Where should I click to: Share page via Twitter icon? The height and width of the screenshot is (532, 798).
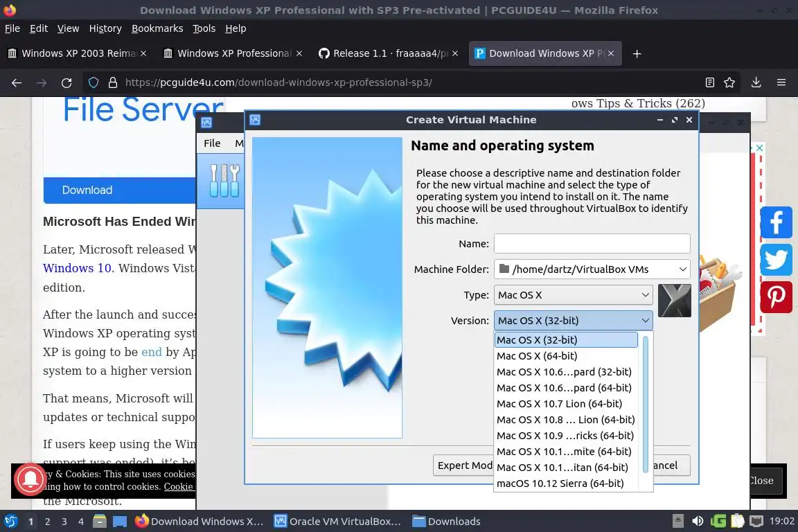(776, 260)
